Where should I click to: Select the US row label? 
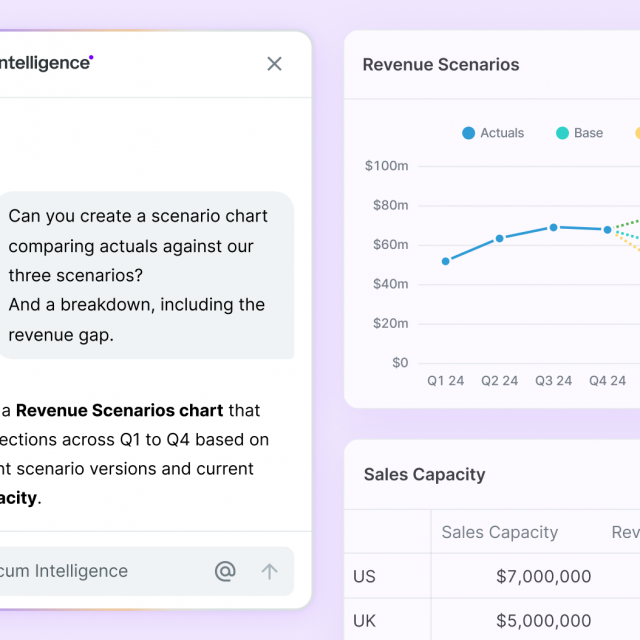coord(364,576)
